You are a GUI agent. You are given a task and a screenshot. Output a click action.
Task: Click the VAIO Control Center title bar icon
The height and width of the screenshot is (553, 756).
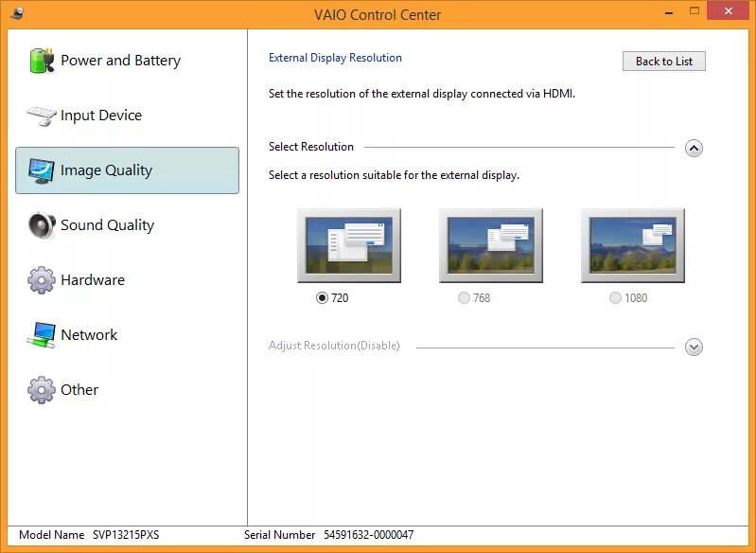[17, 13]
